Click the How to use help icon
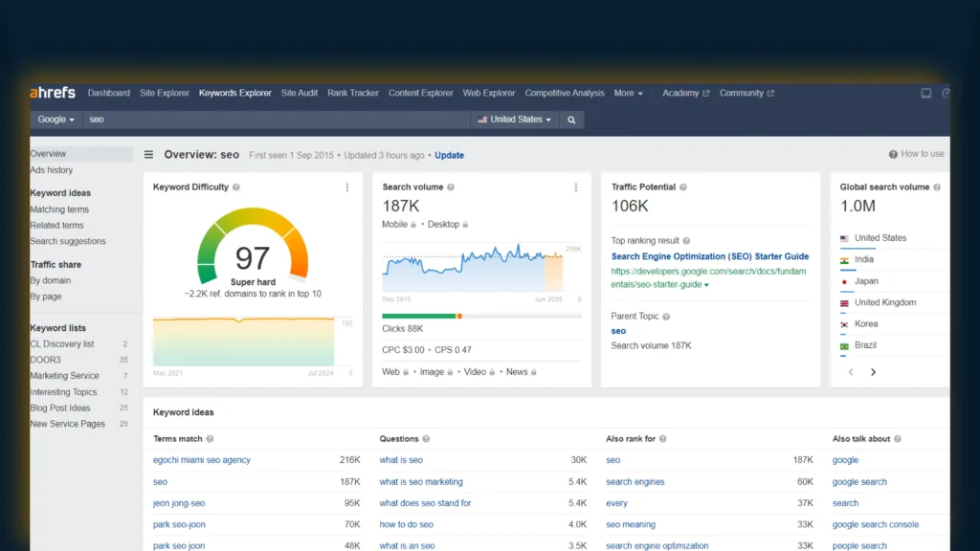The image size is (980, 551). (893, 154)
